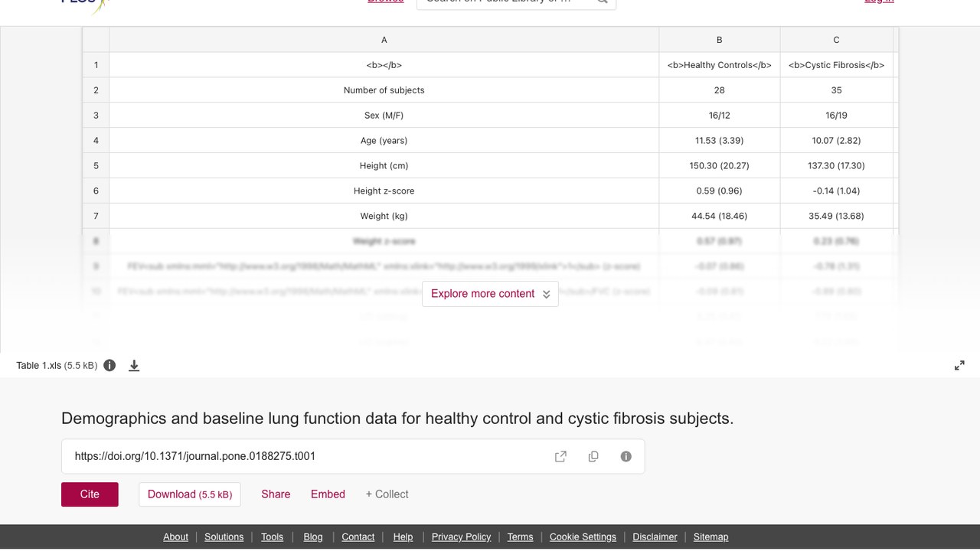Image resolution: width=980 pixels, height=551 pixels.
Task: Open the Embed option
Action: coord(328,494)
